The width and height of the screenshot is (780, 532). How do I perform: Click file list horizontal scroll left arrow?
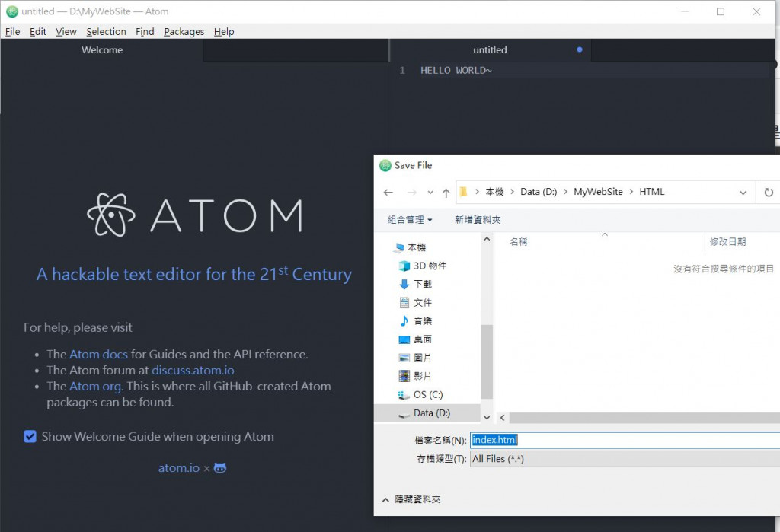pos(503,418)
